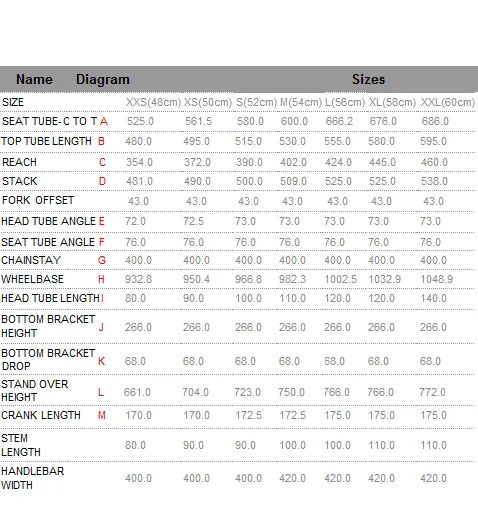This screenshot has width=478, height=520.
Task: Click the Name column header
Action: [x=34, y=79]
